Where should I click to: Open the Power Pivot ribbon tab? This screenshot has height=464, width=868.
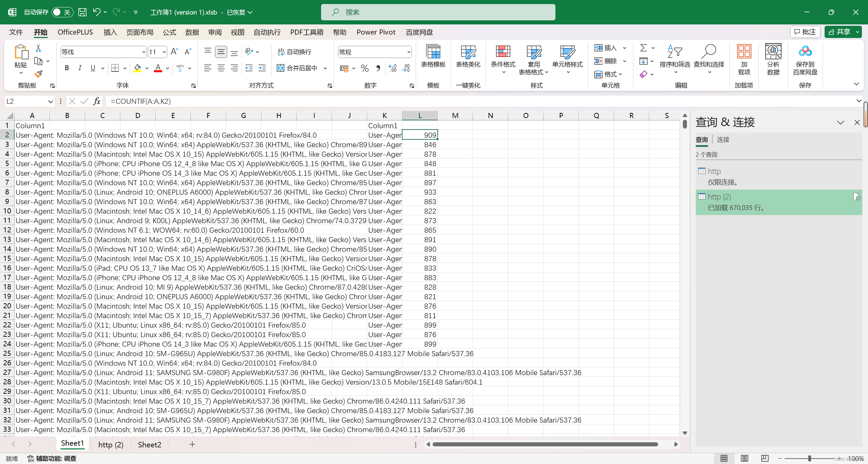click(376, 32)
